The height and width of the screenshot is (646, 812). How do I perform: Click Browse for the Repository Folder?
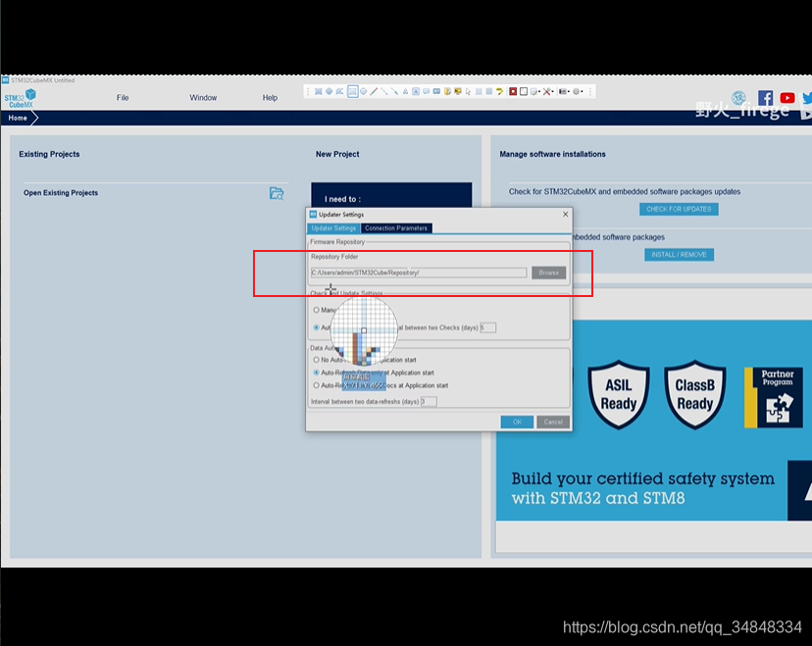click(x=549, y=273)
